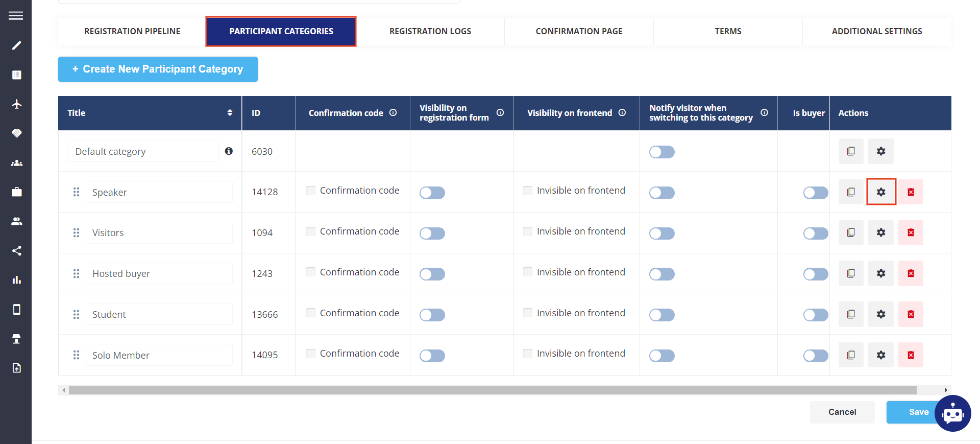Switch to Registration Logs tab
Screen dimensions: 980x444
pyautogui.click(x=430, y=31)
